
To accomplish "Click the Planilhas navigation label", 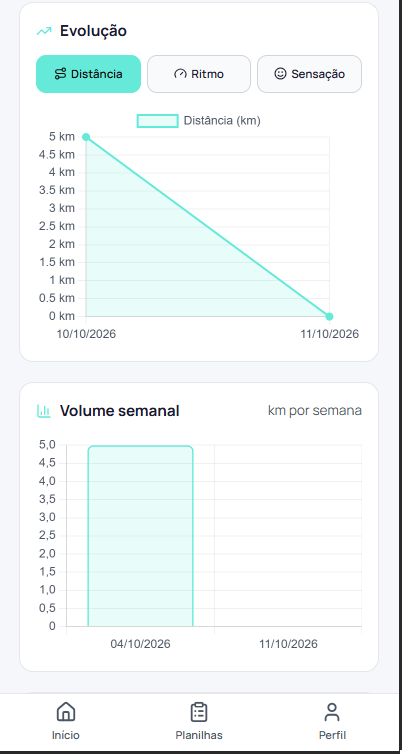I will click(x=199, y=735).
